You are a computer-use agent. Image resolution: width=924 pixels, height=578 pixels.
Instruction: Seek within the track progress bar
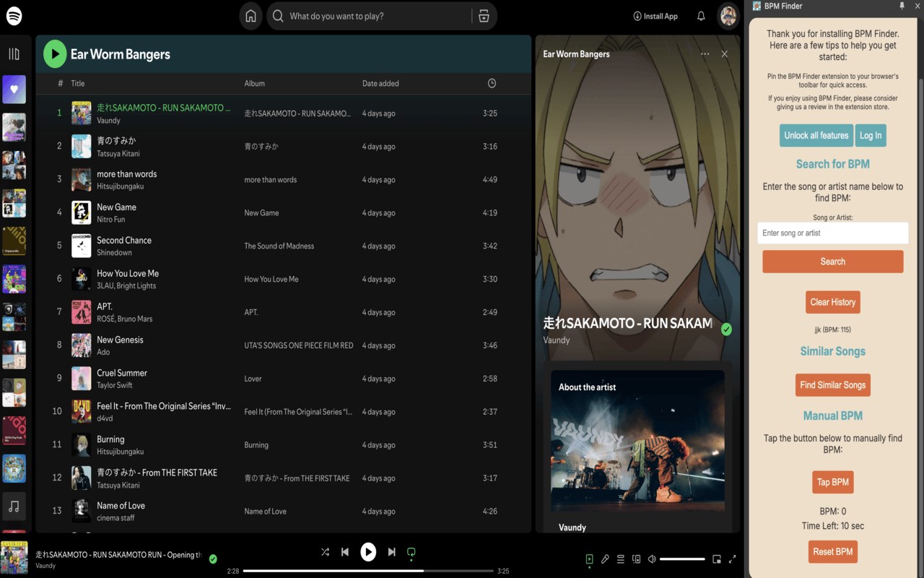click(x=368, y=571)
